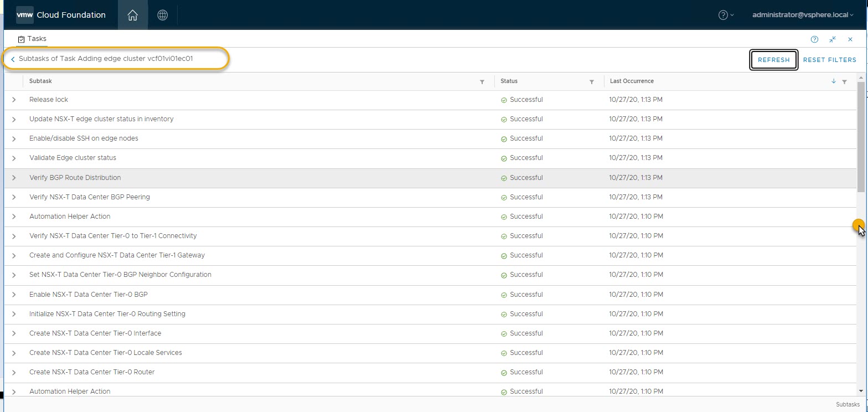The height and width of the screenshot is (412, 868).
Task: Click the VMware Cloud Foundation logo
Action: (25, 15)
